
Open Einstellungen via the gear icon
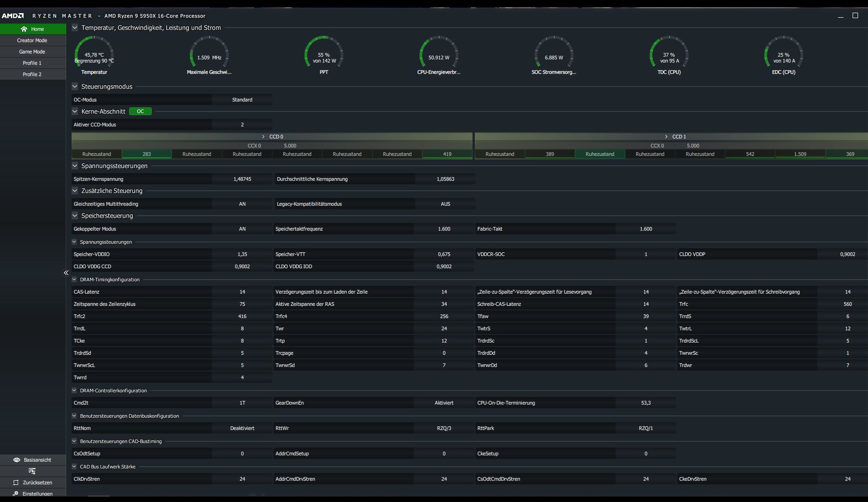point(16,494)
